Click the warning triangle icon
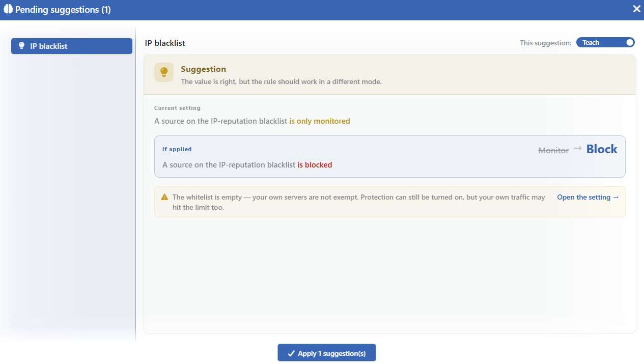Image resolution: width=644 pixels, height=364 pixels. [164, 197]
